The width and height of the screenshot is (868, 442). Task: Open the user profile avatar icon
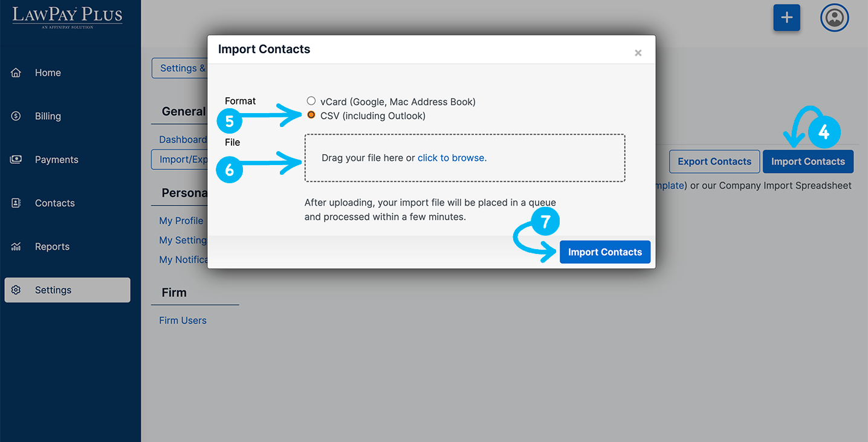(x=834, y=18)
